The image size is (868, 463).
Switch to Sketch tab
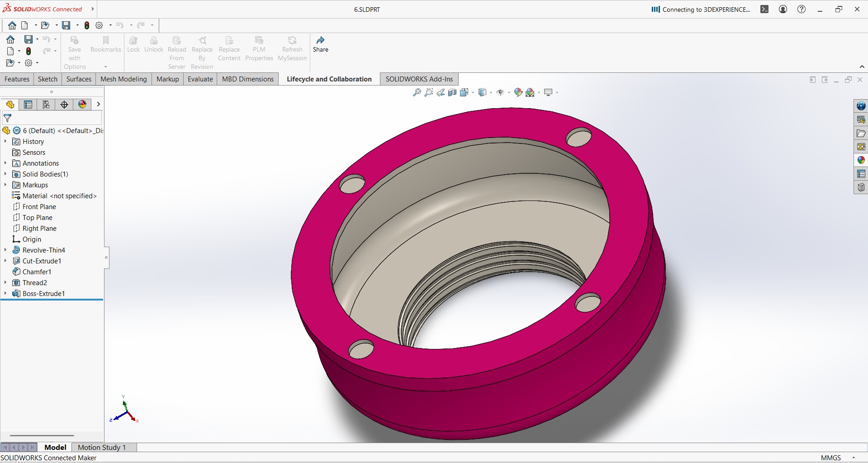[47, 79]
